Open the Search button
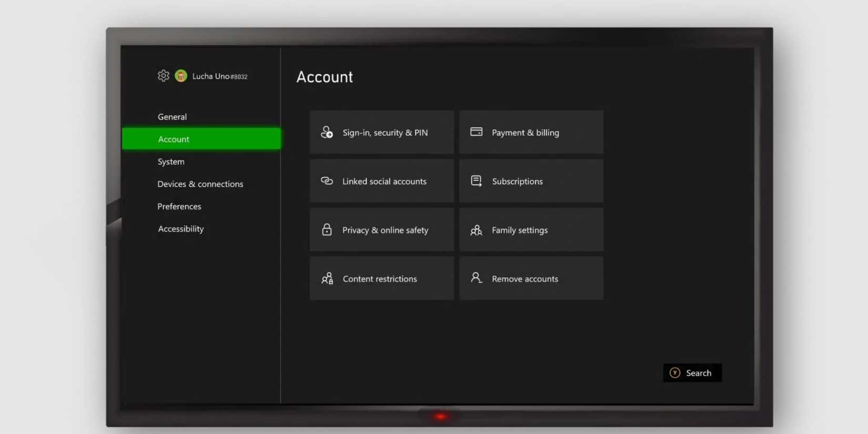This screenshot has width=868, height=434. (x=692, y=373)
